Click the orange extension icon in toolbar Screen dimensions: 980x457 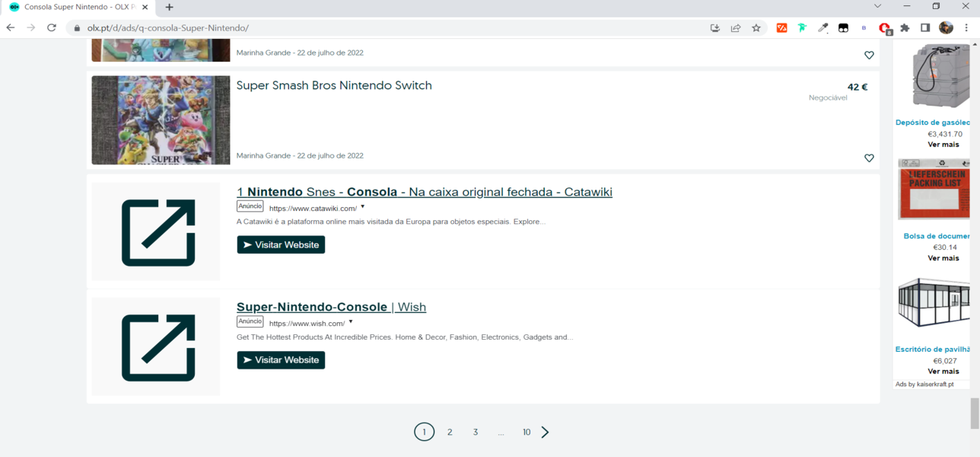point(781,28)
